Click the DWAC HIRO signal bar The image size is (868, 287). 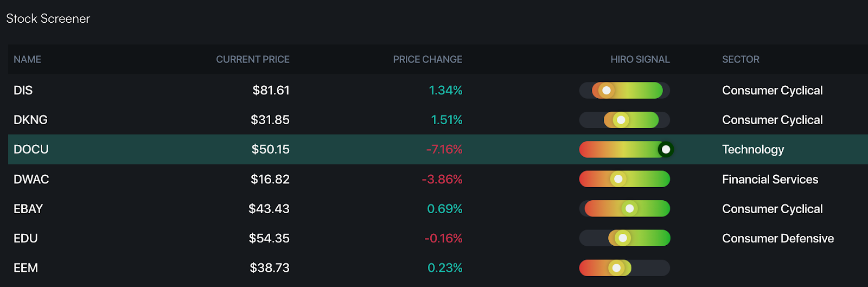coord(624,179)
